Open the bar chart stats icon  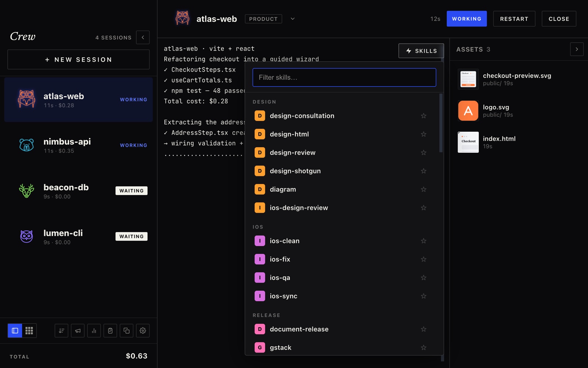[94, 330]
